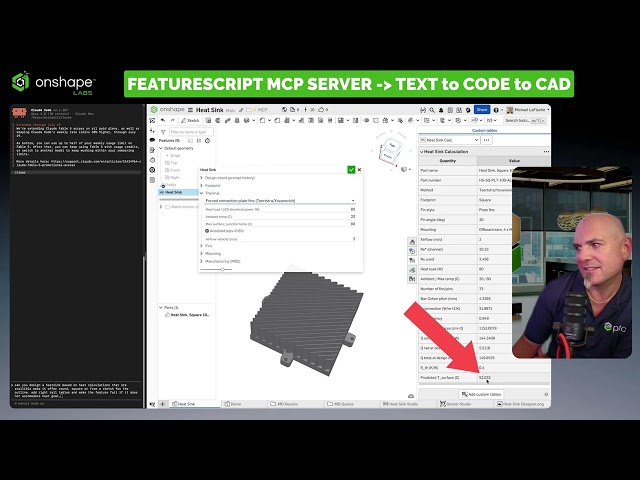The height and width of the screenshot is (480, 640).
Task: Open three-dot menu beside table selector
Action: (x=486, y=140)
